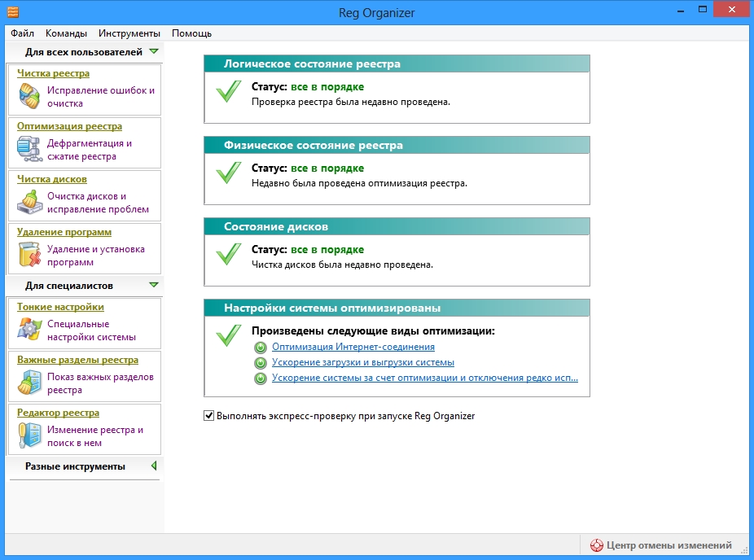
Task: Expand the Разные инструменты section arrow
Action: (154, 466)
